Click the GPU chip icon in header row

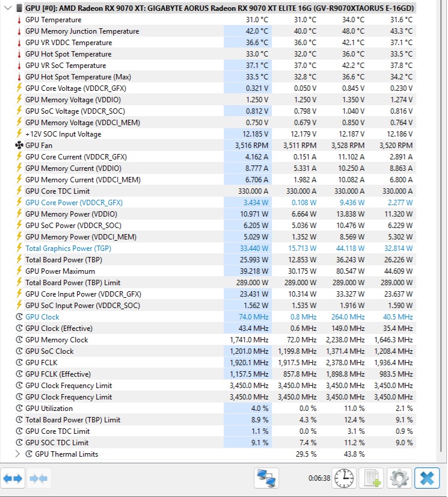[x=19, y=8]
